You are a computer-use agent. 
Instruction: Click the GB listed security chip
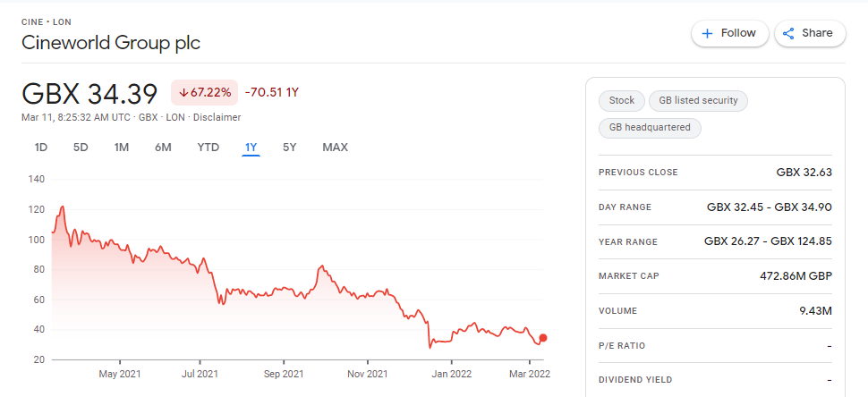698,101
